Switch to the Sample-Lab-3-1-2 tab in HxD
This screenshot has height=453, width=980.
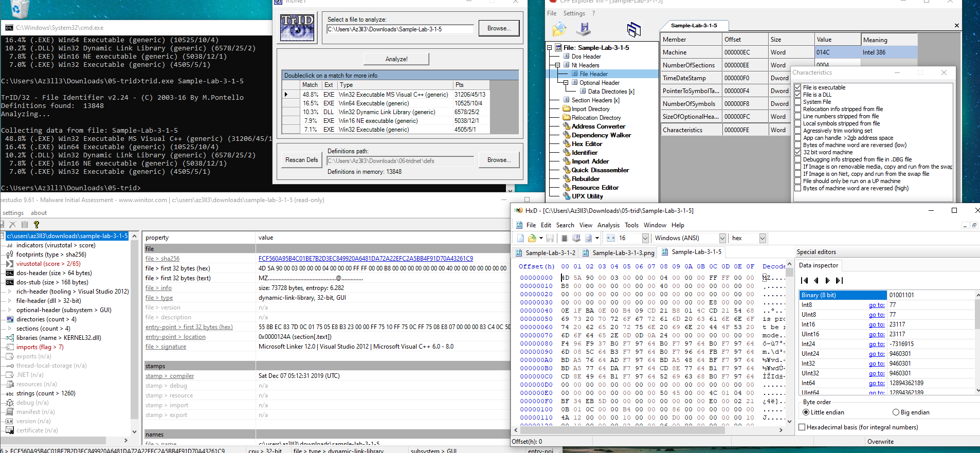(x=546, y=252)
